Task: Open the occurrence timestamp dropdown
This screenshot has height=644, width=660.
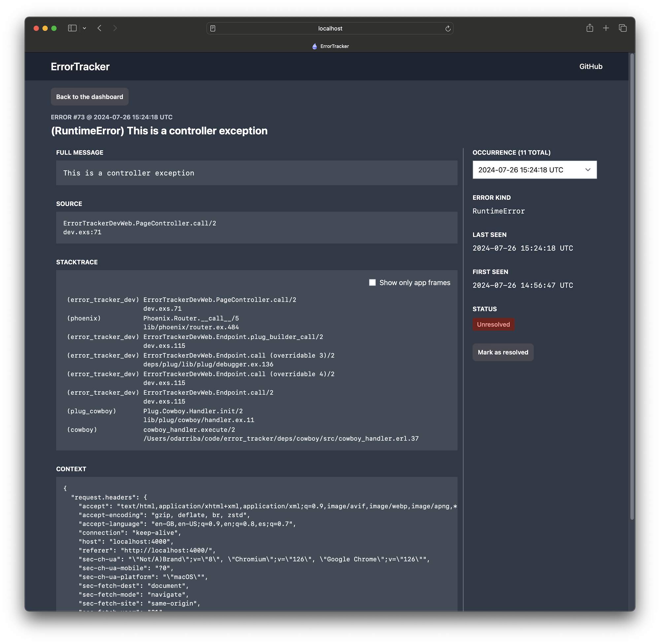Action: coord(535,170)
